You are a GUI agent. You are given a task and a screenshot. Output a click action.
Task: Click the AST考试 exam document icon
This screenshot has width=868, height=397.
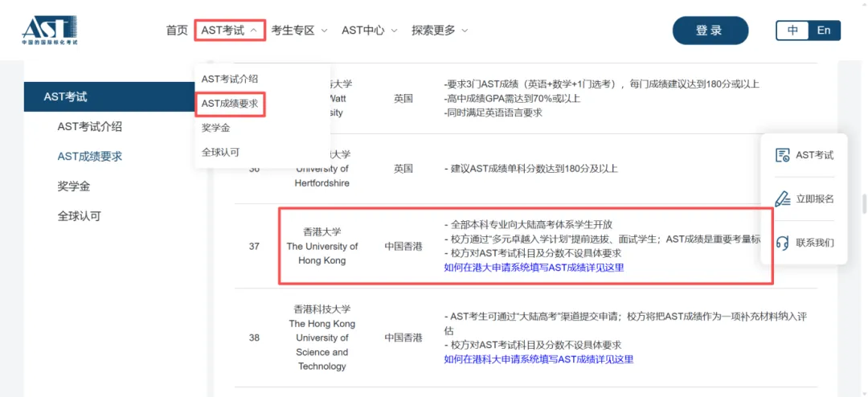782,155
